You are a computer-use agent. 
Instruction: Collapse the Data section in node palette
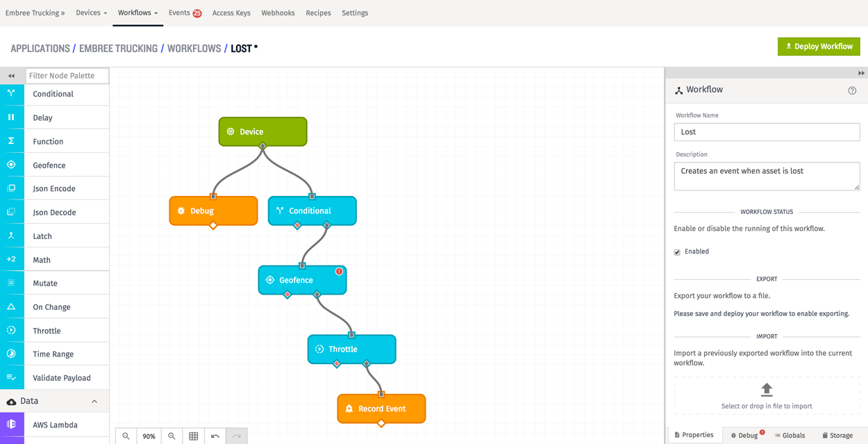95,401
